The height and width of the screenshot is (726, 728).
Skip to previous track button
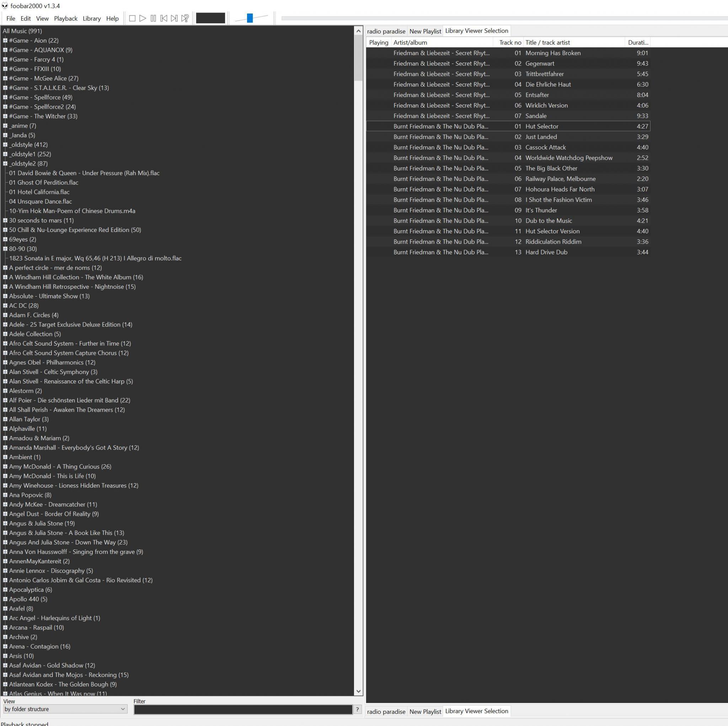coord(164,18)
